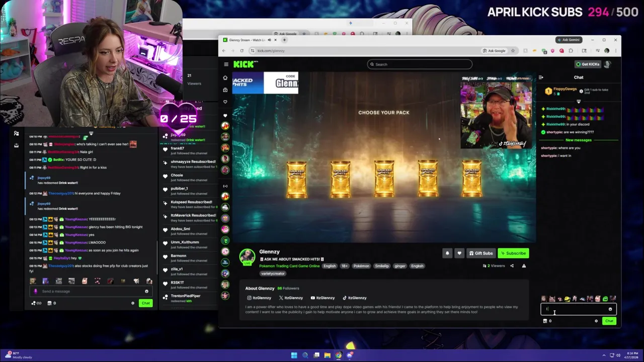Screen dimensions: 644x362
Task: Go to the Kick home logo
Action: (x=245, y=64)
